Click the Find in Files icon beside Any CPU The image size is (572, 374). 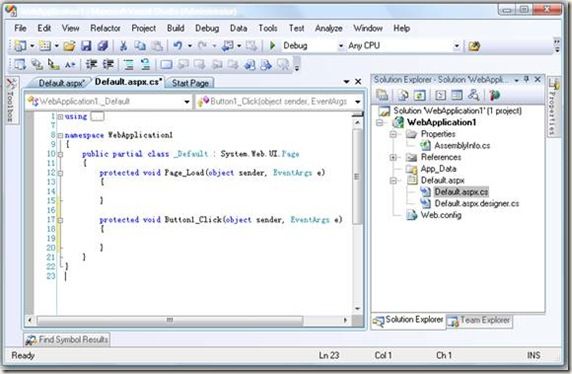point(474,46)
